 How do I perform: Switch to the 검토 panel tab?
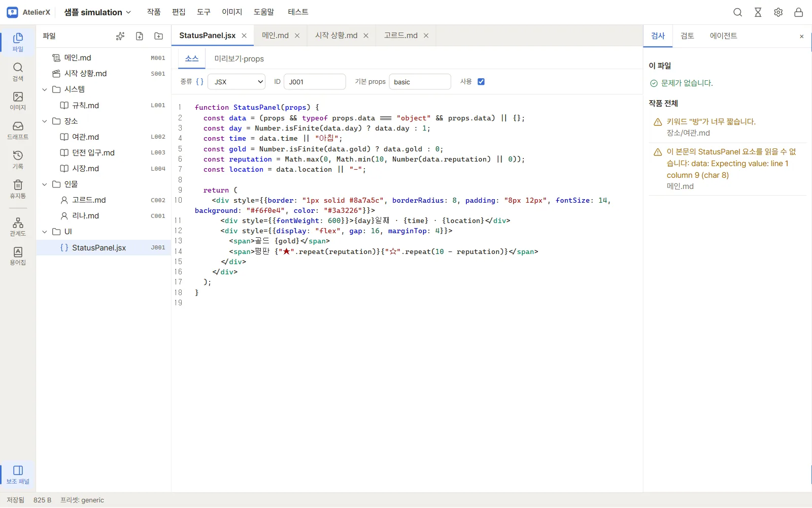(687, 36)
